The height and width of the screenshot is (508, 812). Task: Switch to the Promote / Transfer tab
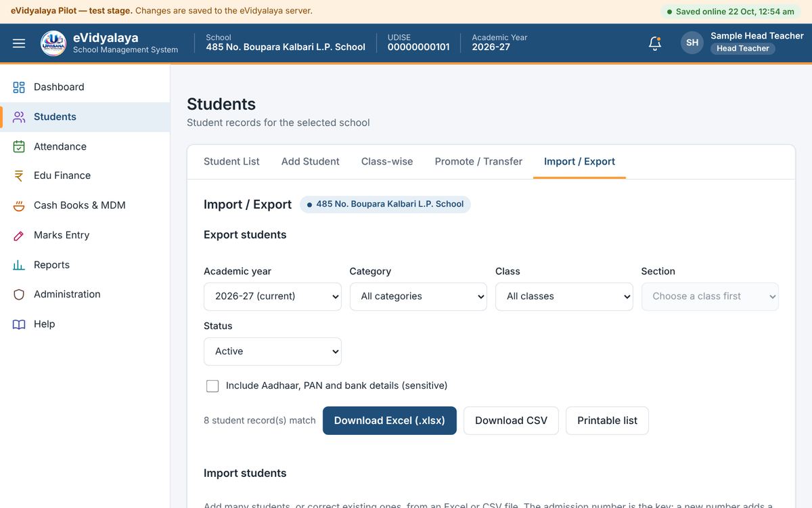coord(478,161)
